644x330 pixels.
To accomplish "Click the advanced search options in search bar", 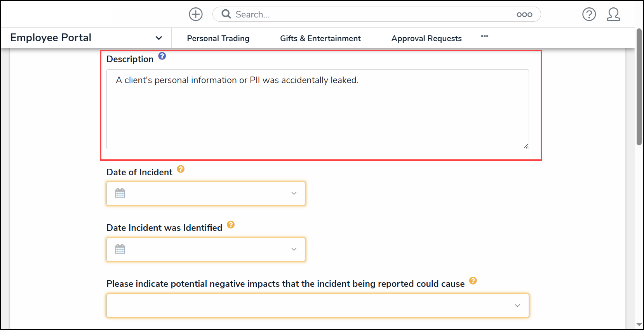I will pos(524,15).
